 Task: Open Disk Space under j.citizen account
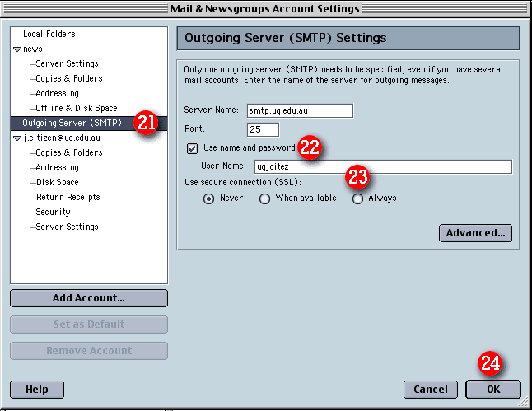pos(57,183)
